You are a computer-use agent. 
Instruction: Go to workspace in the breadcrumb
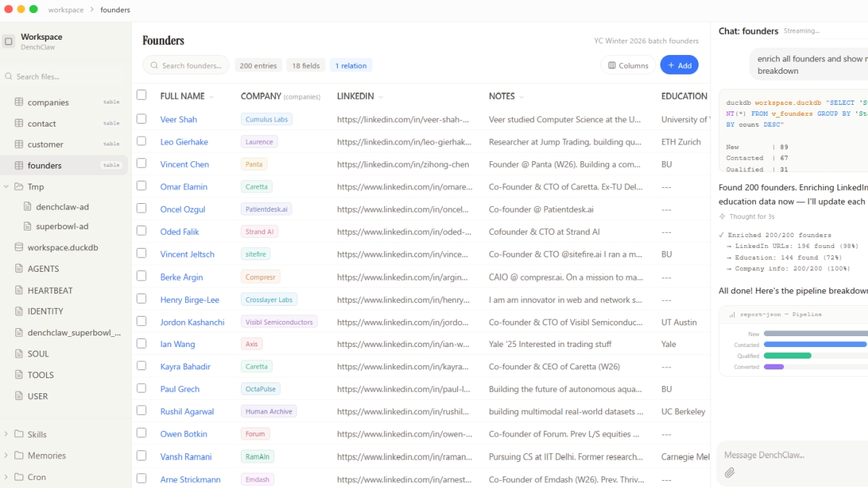(x=66, y=10)
